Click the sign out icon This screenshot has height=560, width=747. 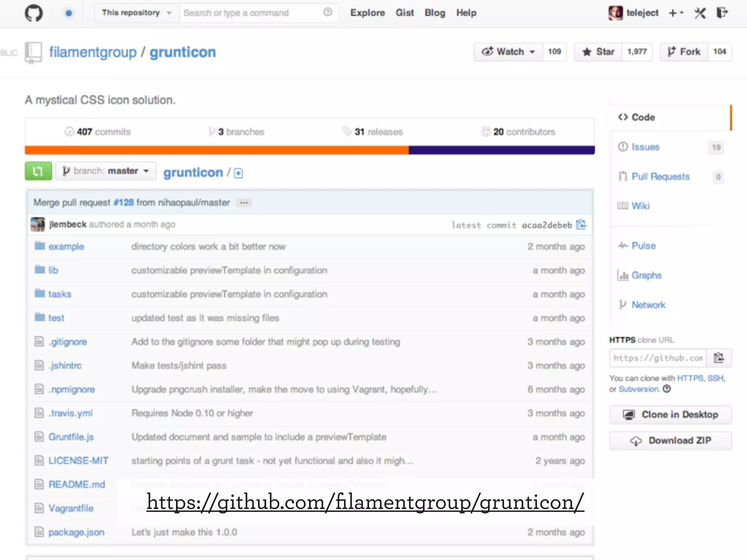click(722, 13)
